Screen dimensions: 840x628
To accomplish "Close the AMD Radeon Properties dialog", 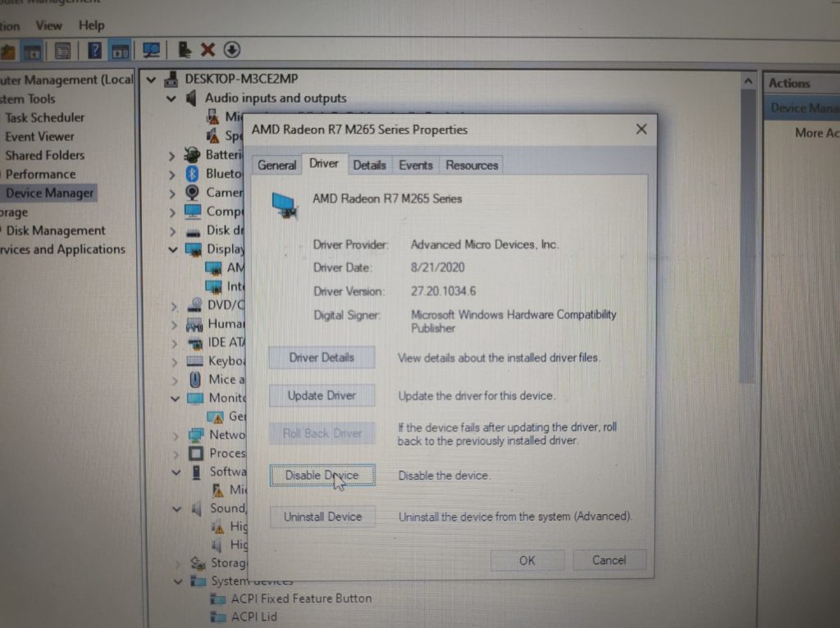I will coord(641,130).
